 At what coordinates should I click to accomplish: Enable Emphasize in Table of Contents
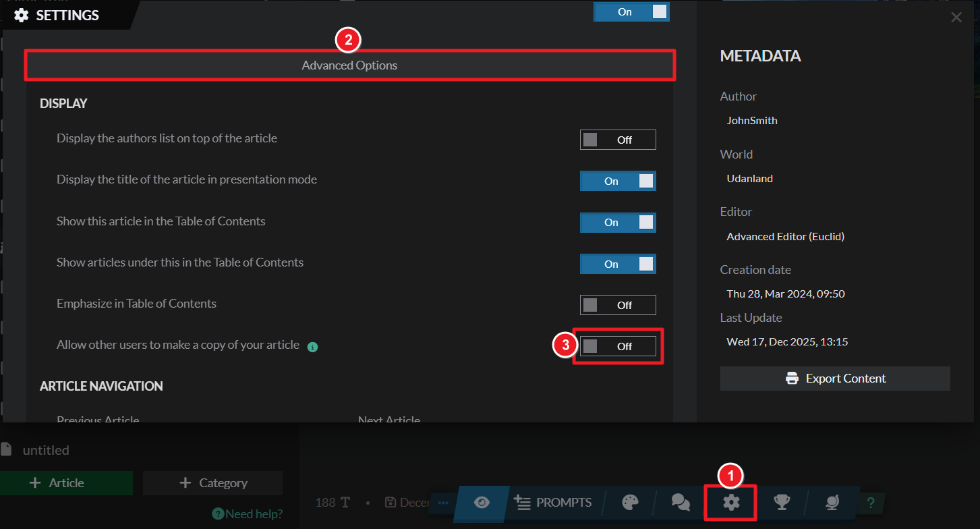(618, 305)
